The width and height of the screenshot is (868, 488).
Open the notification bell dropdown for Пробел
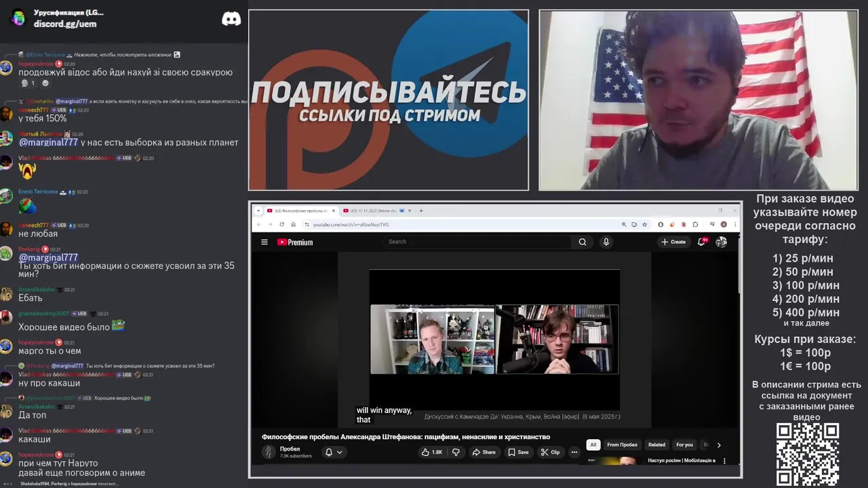click(334, 452)
